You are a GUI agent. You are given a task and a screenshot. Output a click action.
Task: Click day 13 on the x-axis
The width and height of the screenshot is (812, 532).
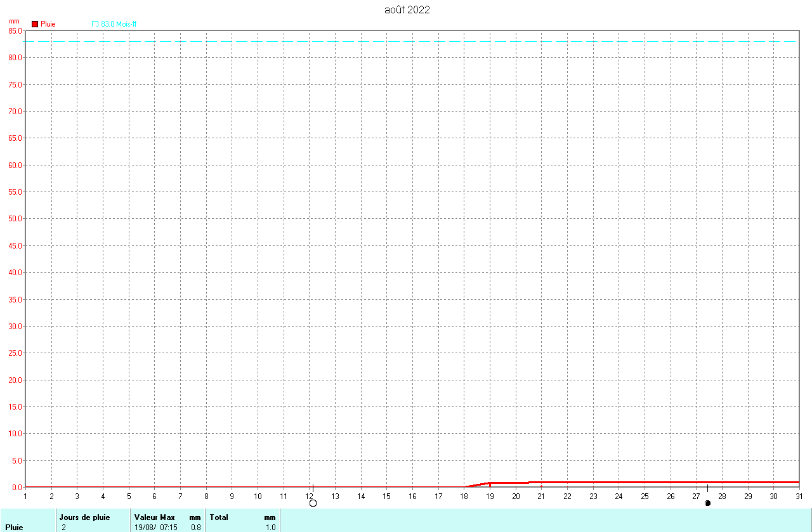tap(335, 496)
